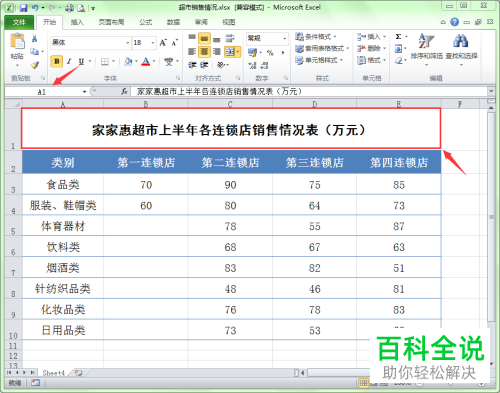Open print preview from quick access toolbar

(x=81, y=8)
